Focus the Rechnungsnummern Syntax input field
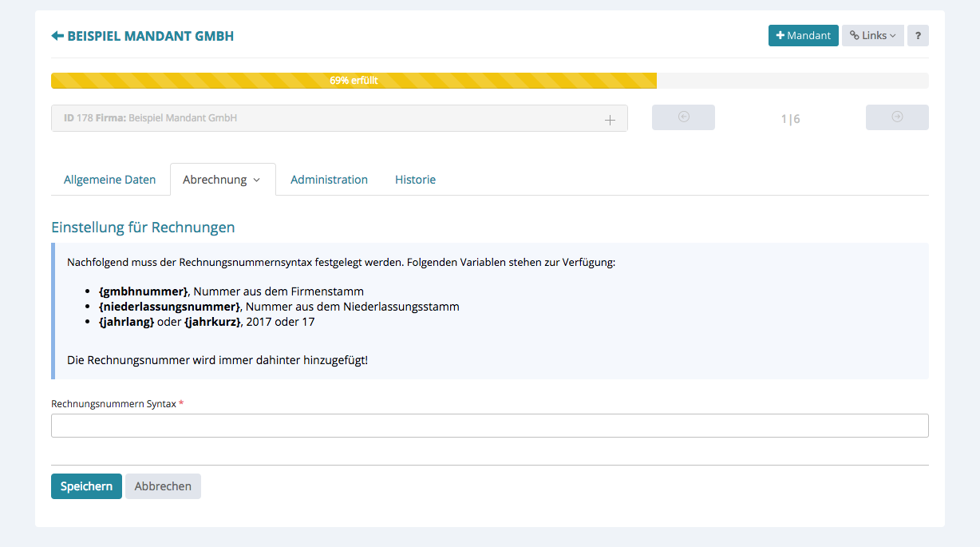This screenshot has height=547, width=980. point(489,426)
